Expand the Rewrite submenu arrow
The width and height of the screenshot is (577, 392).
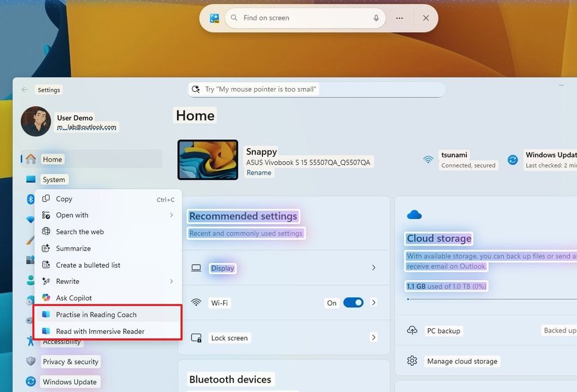pyautogui.click(x=171, y=281)
